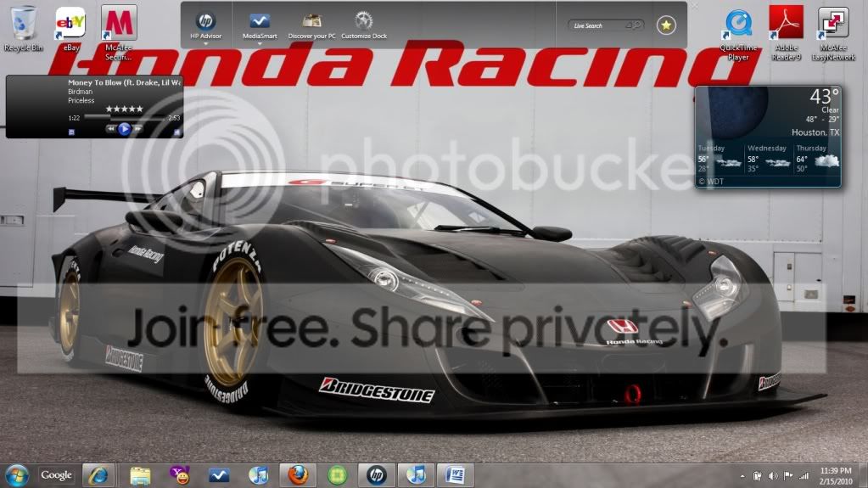Click song title 'Money To Blow'
This screenshot has height=488, width=868.
click(124, 82)
